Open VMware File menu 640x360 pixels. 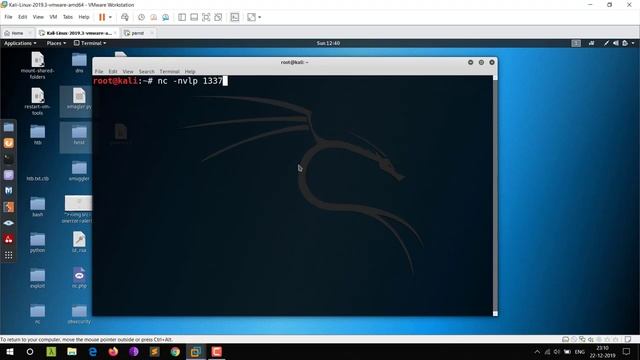coord(8,17)
